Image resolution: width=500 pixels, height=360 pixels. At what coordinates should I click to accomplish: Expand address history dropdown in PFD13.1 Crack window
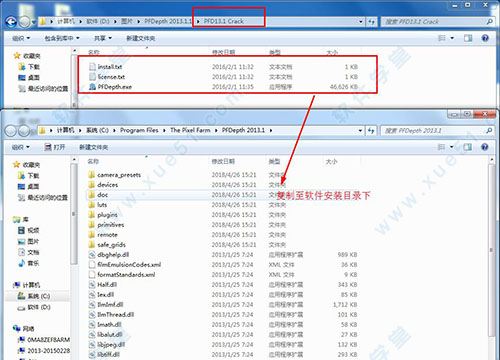361,22
